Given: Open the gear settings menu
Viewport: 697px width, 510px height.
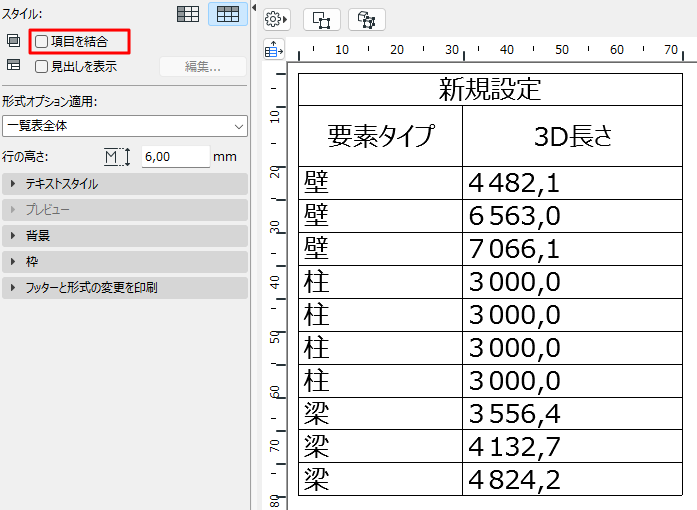Looking at the screenshot, I should pos(276,20).
